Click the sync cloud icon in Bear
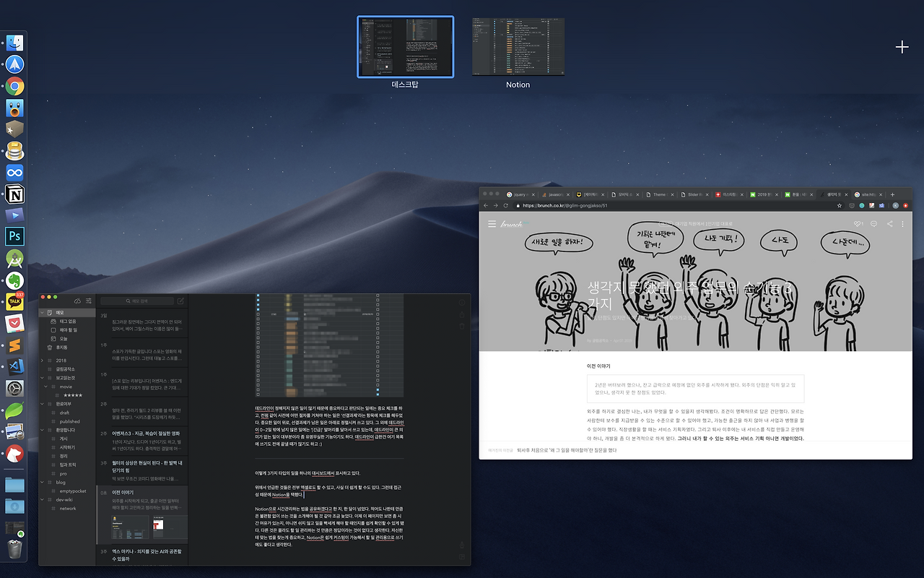 click(x=78, y=301)
